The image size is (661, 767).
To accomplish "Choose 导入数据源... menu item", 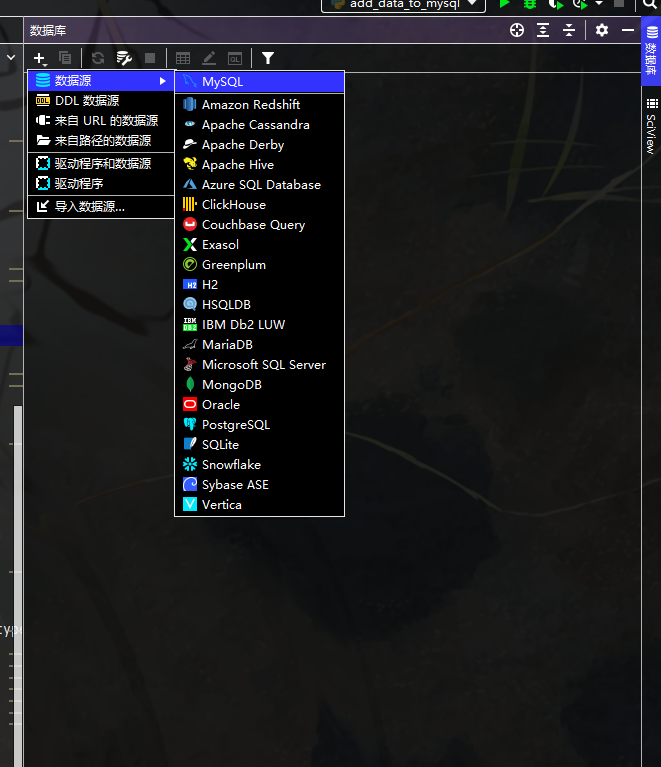I will (x=101, y=206).
